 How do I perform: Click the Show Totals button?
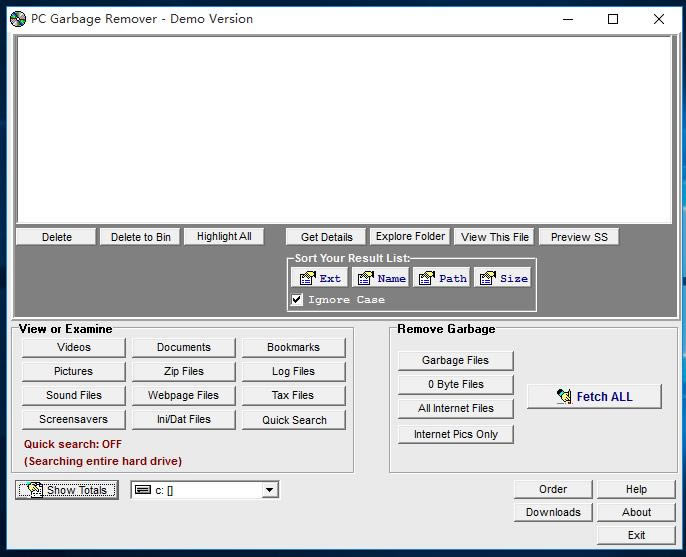[67, 490]
